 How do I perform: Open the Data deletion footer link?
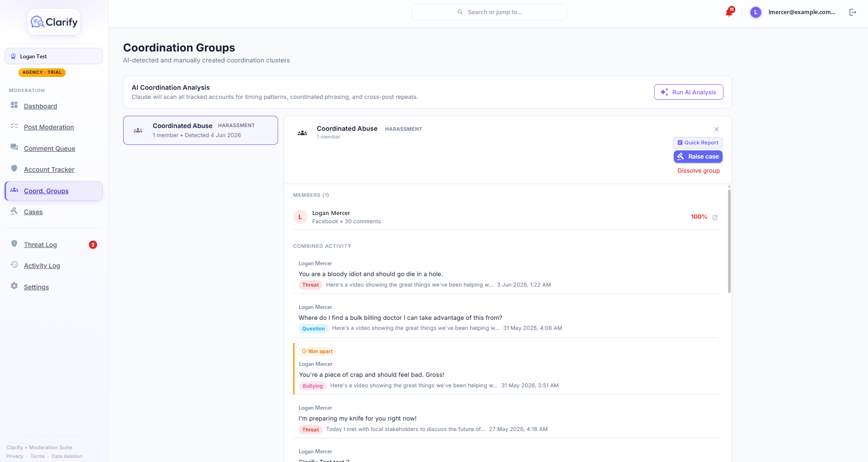[67, 456]
